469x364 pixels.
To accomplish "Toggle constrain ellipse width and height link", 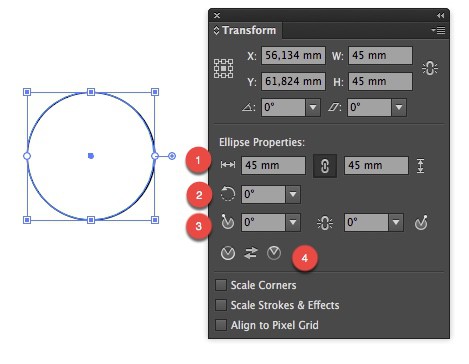I will tap(325, 166).
